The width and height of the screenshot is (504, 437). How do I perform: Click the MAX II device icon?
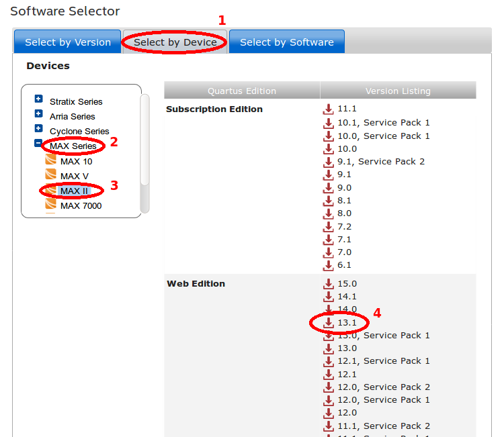tap(51, 189)
